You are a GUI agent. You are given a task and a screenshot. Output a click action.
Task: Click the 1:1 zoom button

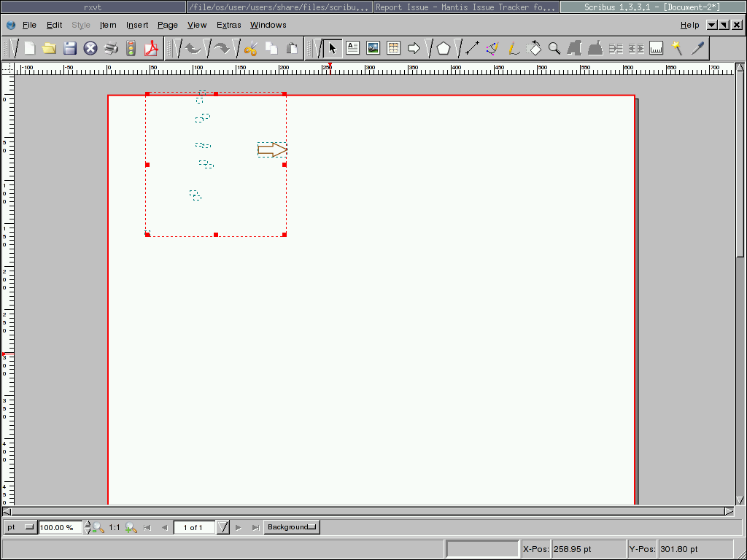tap(115, 527)
